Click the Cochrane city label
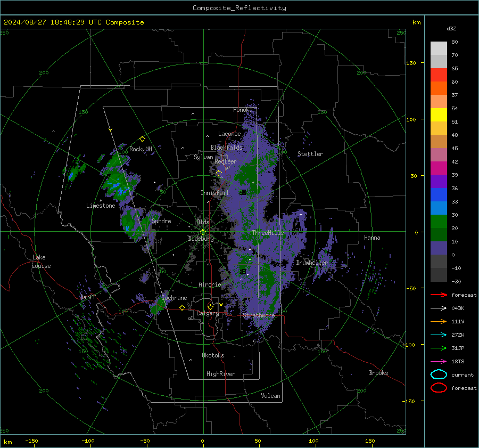This screenshot has width=479, height=448. [x=174, y=298]
